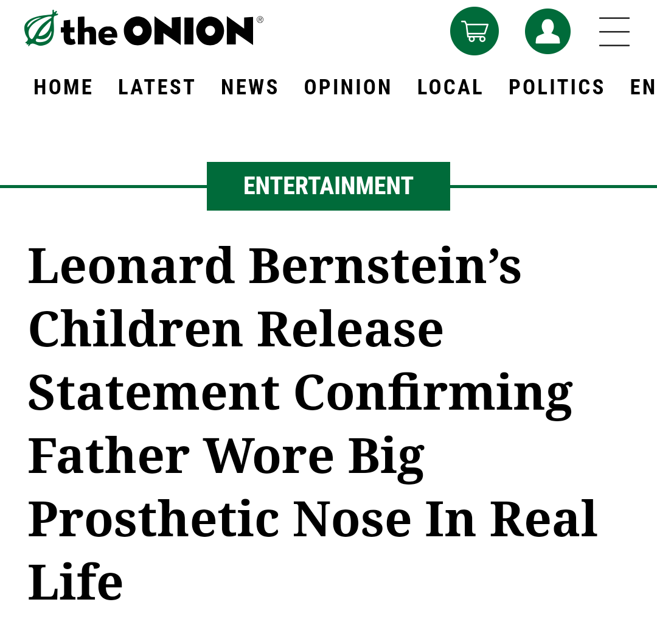Switch to the OPINION section
The height and width of the screenshot is (644, 657).
click(x=348, y=87)
